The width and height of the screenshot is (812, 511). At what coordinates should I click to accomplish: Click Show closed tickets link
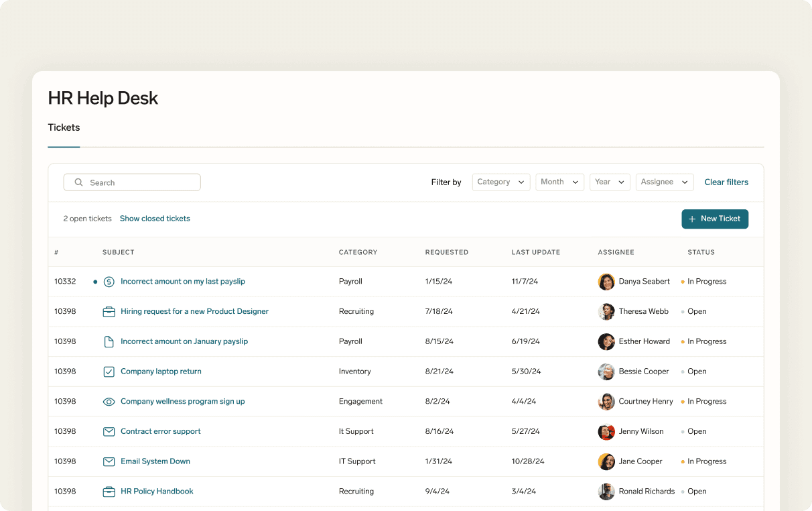click(x=155, y=219)
